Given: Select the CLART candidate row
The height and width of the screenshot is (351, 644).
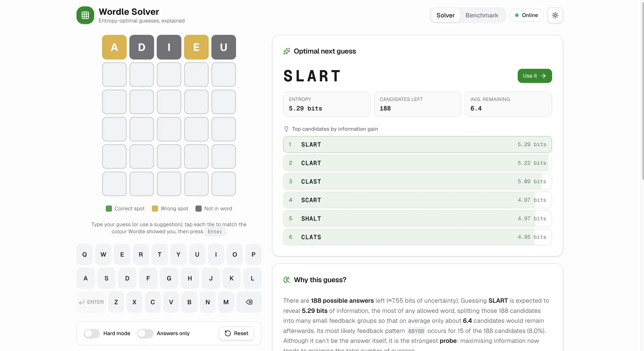Looking at the screenshot, I should (417, 163).
